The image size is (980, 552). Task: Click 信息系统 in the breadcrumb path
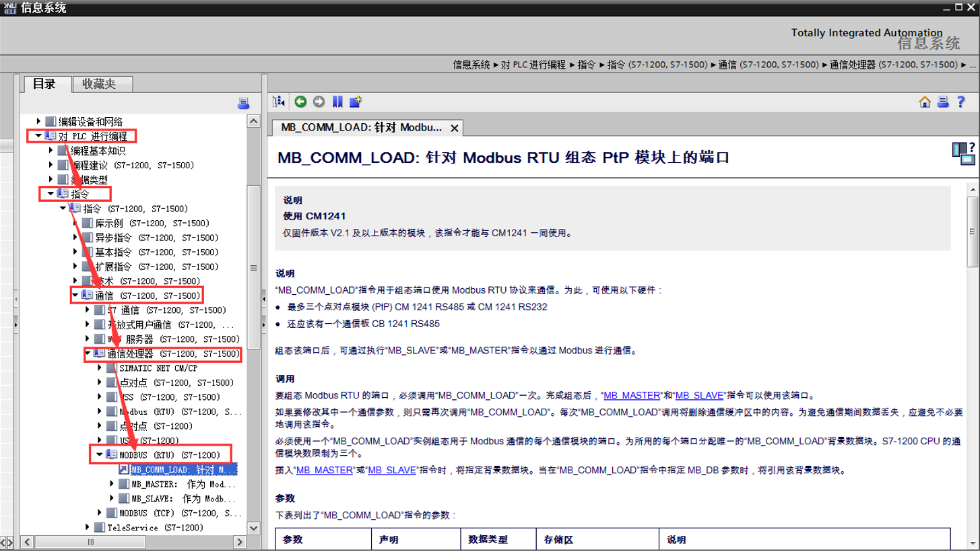(471, 65)
